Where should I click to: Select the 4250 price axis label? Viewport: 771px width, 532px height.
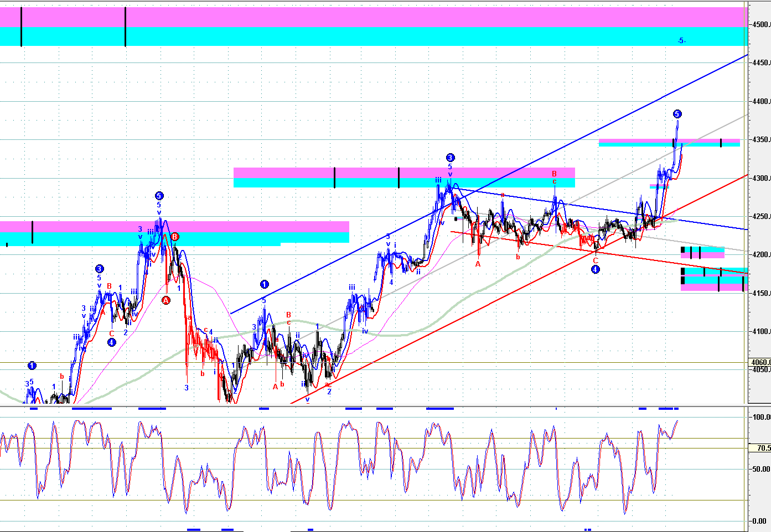click(760, 217)
